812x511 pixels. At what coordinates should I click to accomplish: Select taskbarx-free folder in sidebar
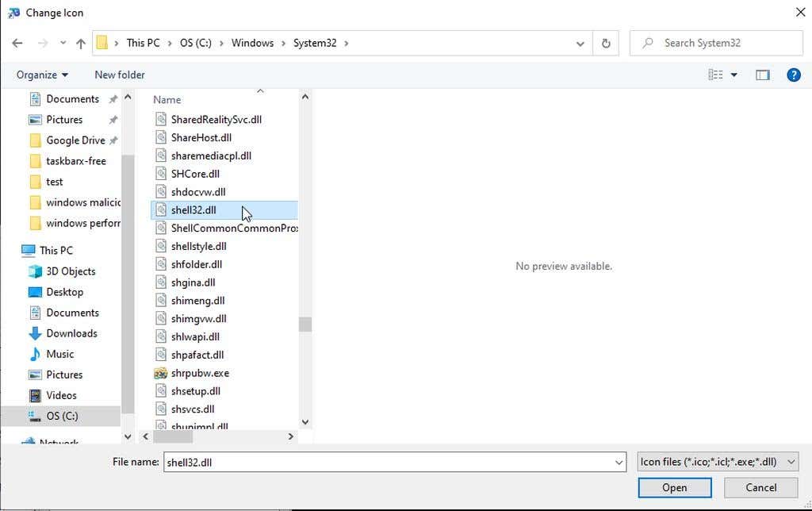click(67, 161)
